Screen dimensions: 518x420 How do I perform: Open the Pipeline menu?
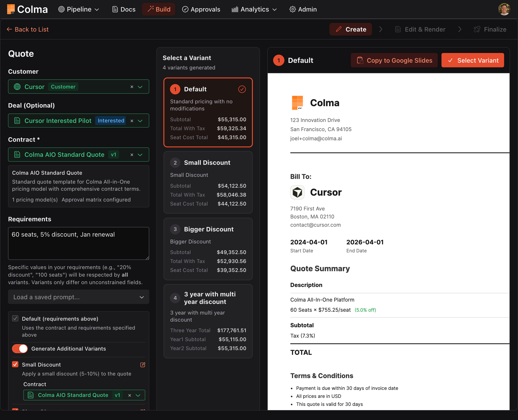(x=79, y=9)
